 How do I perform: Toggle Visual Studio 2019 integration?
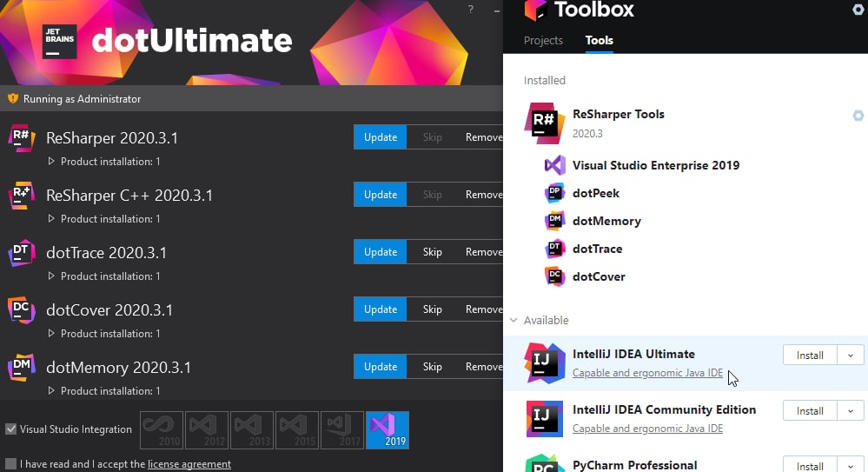pos(388,430)
